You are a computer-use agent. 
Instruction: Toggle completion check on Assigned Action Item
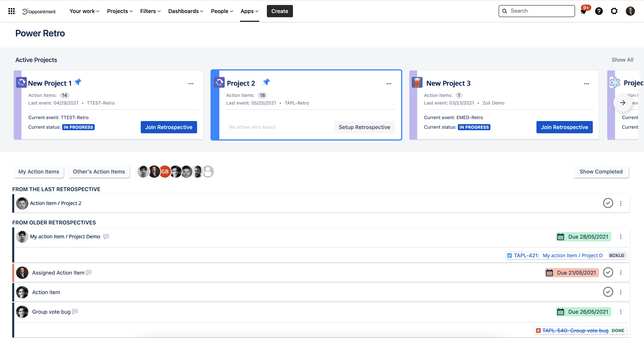608,272
